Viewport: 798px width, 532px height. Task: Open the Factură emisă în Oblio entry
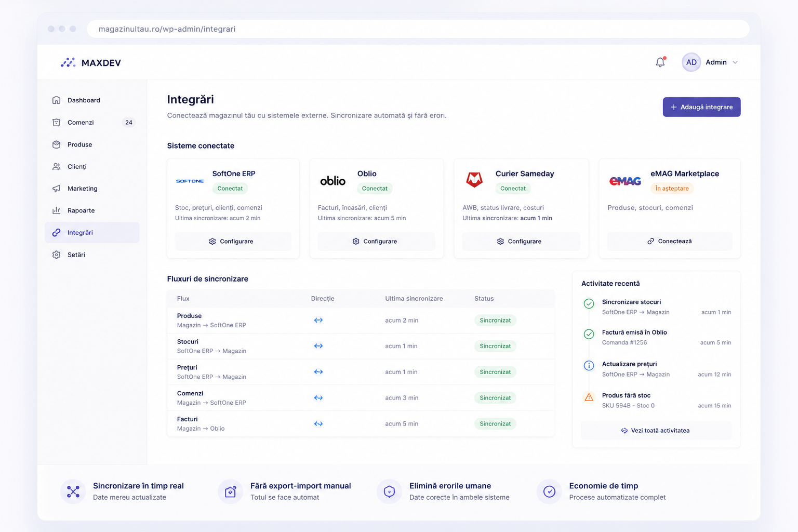[x=657, y=337]
